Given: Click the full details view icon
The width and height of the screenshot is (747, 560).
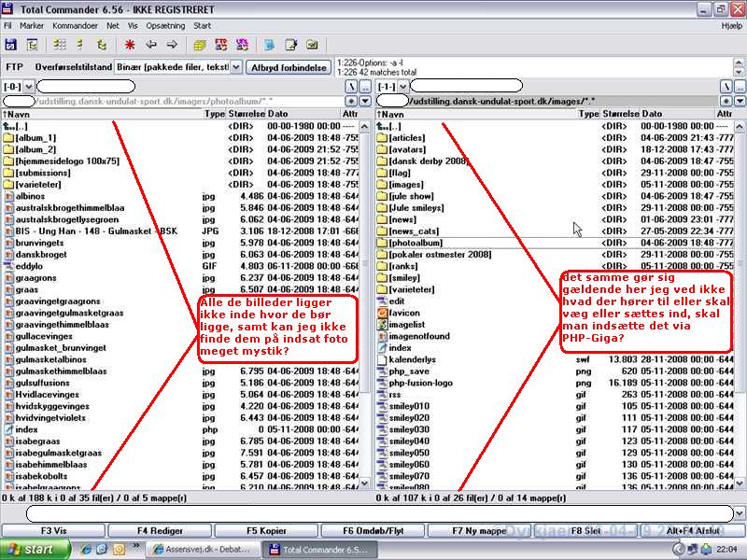Looking at the screenshot, I should coord(80,45).
